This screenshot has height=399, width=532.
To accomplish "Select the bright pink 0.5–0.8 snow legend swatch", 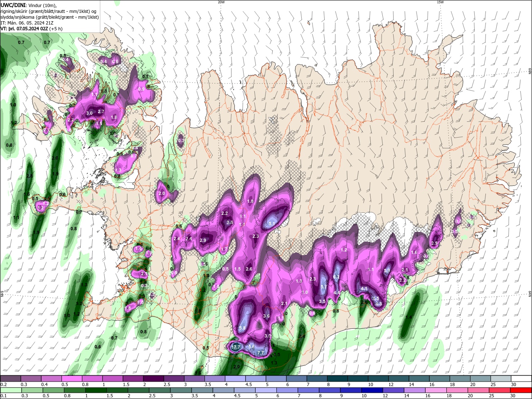I will pyautogui.click(x=71, y=379).
